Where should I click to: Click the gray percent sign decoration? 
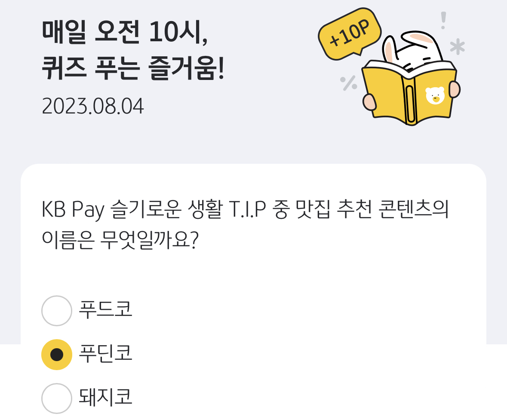click(x=349, y=83)
